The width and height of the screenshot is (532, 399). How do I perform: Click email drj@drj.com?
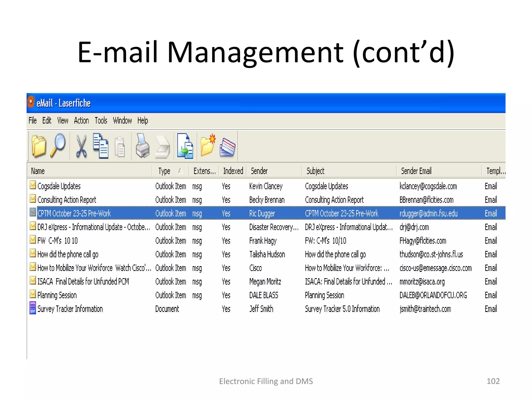pyautogui.click(x=414, y=227)
